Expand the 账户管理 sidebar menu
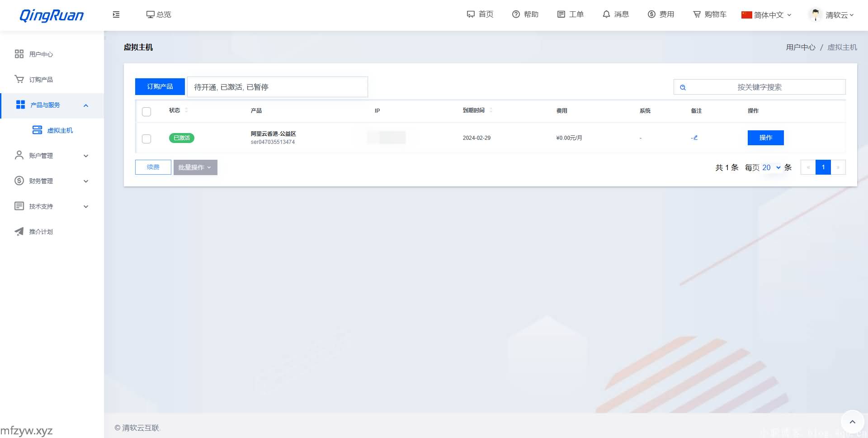This screenshot has width=868, height=438. [x=52, y=156]
